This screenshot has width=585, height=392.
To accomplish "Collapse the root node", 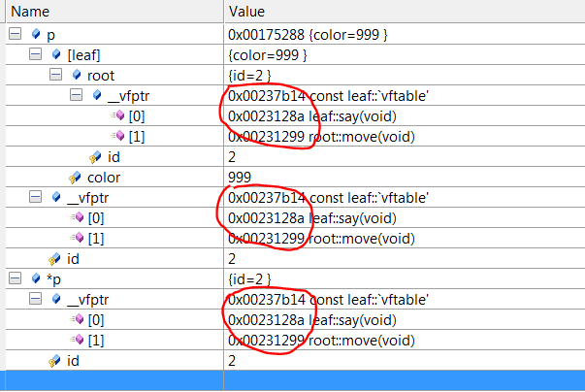I will [x=55, y=75].
